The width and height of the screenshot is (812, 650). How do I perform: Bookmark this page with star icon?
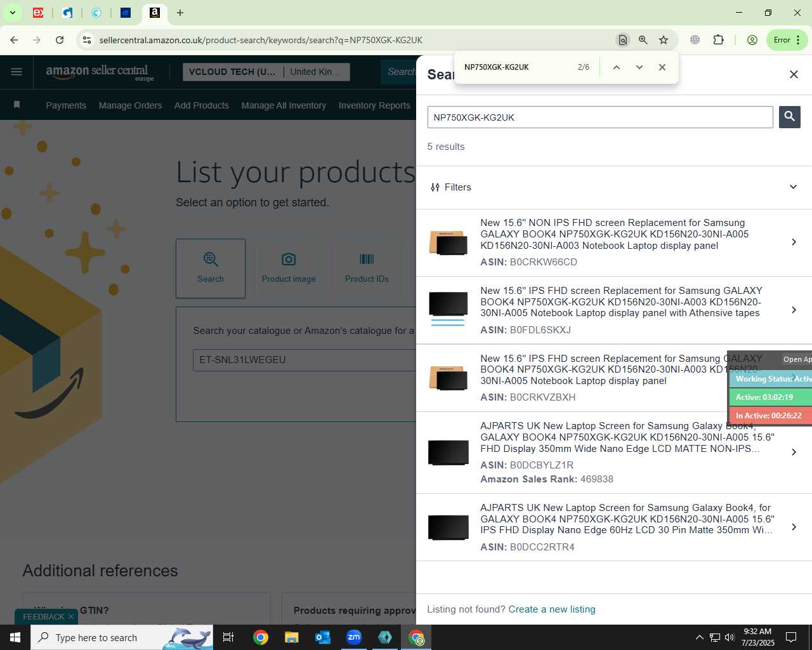coord(664,40)
